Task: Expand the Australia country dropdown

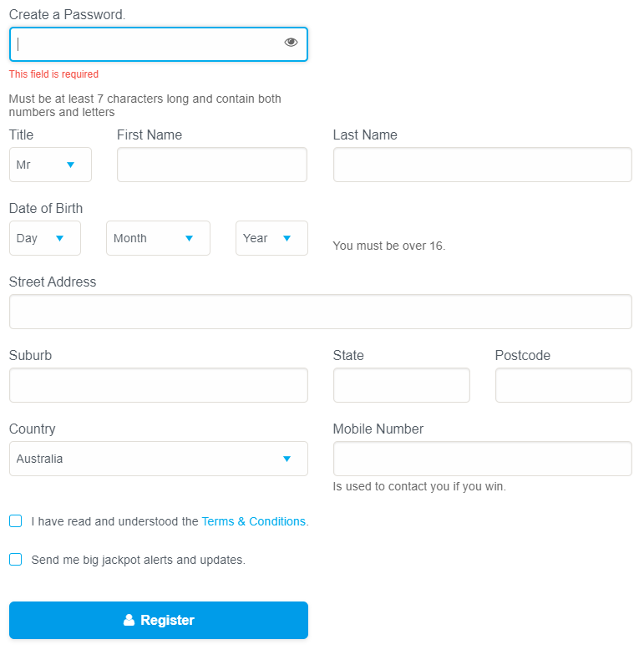Action: [x=159, y=459]
